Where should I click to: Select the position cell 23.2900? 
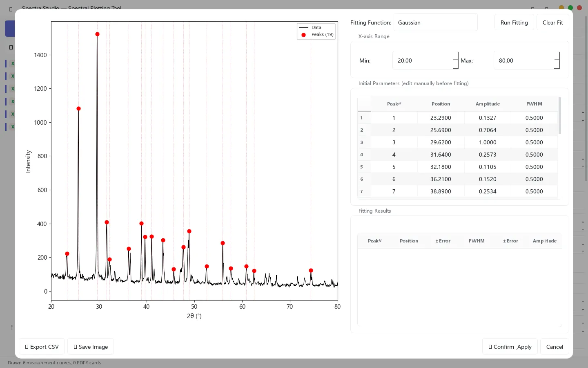(441, 118)
